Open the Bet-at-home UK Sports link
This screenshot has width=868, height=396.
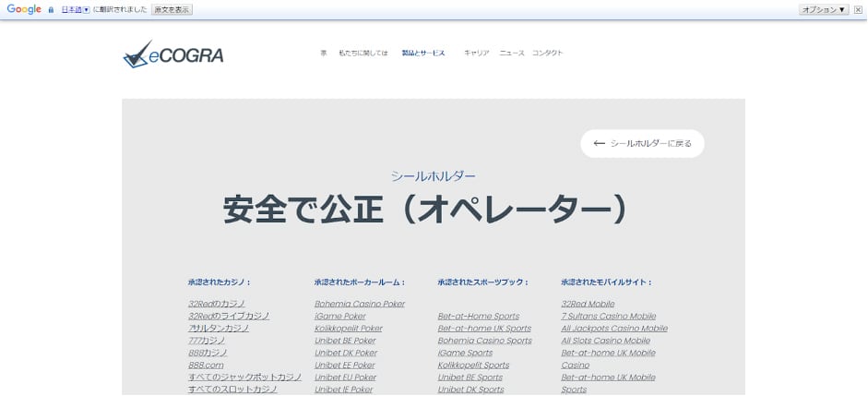pos(484,329)
